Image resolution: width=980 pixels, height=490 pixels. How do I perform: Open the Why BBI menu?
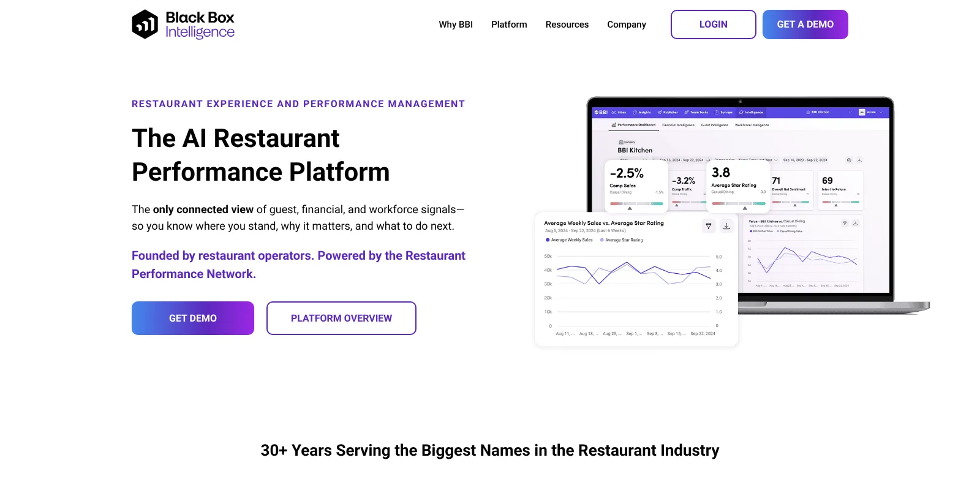[456, 24]
